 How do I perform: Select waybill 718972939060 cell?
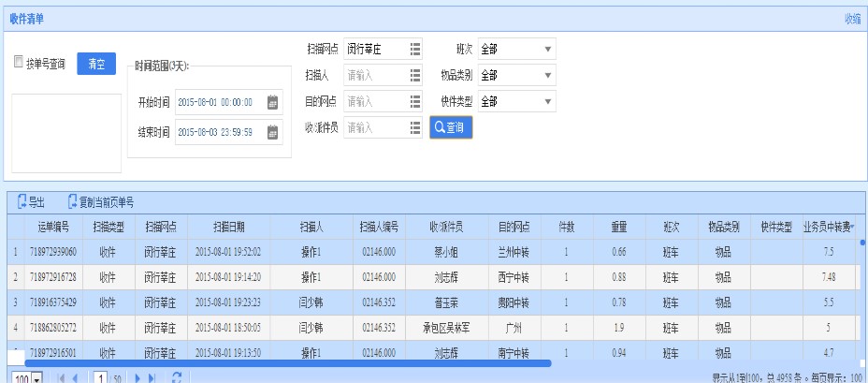click(x=53, y=252)
